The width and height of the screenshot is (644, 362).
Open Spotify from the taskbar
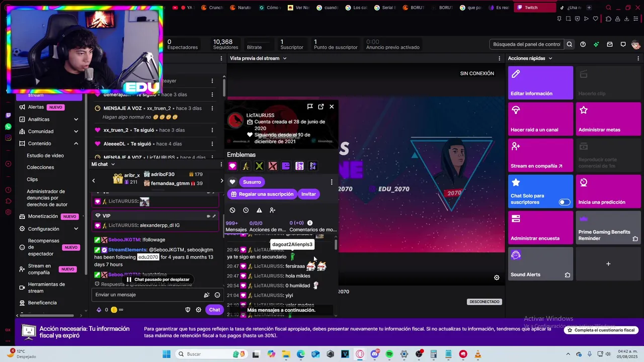point(389,354)
